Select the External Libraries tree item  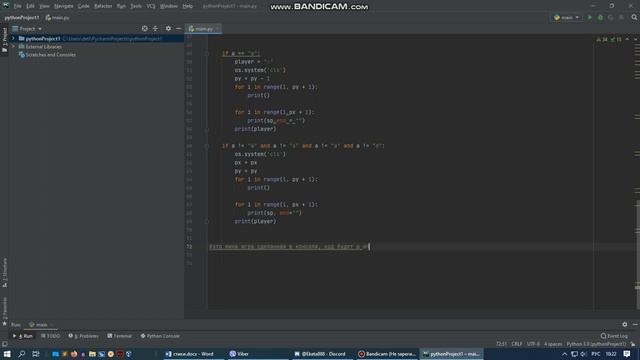44,47
